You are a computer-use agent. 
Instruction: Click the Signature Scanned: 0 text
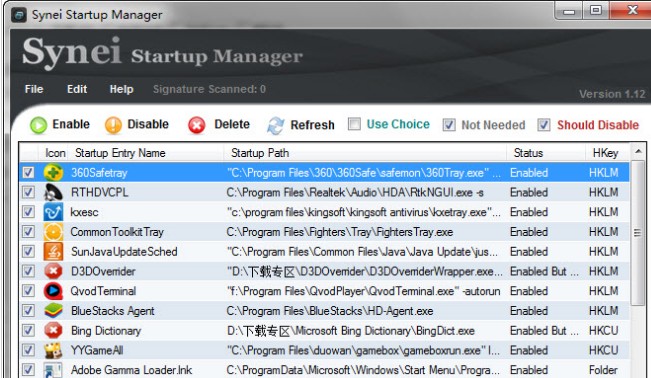tap(209, 89)
